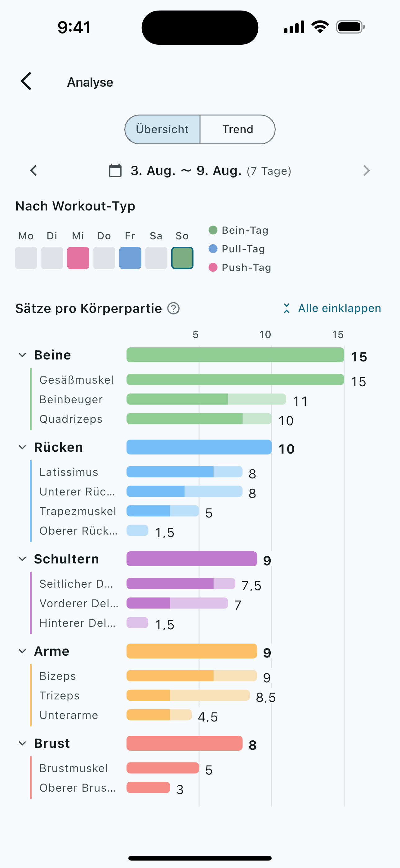Open the help icon beside Sätze pro Körperpartie
This screenshot has width=400, height=868.
click(x=173, y=308)
